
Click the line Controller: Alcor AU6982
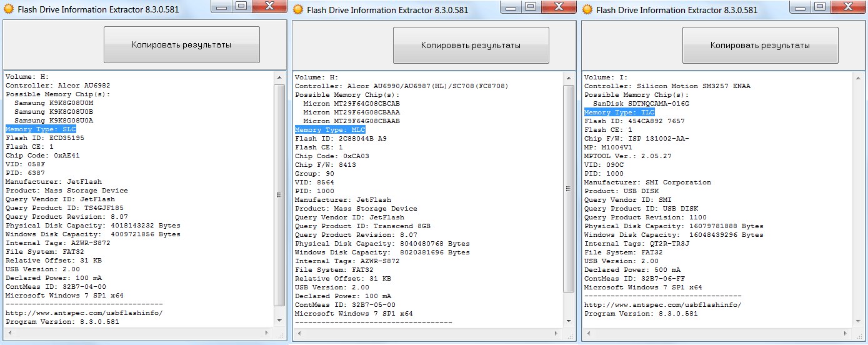[58, 85]
